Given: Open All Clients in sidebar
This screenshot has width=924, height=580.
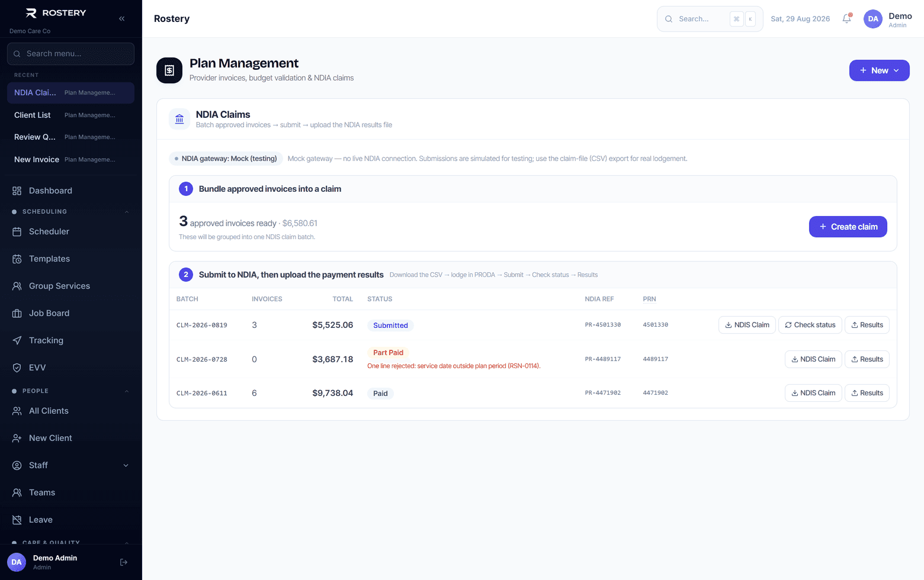Looking at the screenshot, I should (x=71, y=411).
